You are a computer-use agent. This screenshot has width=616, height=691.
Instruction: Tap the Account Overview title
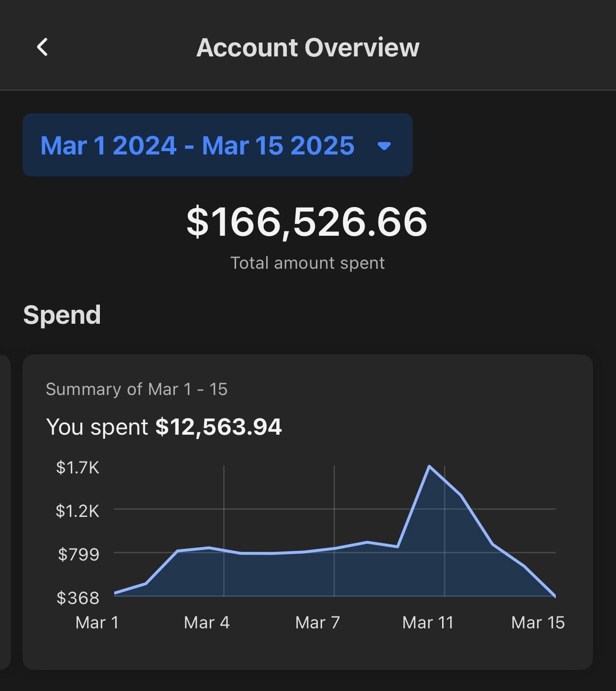coord(307,48)
